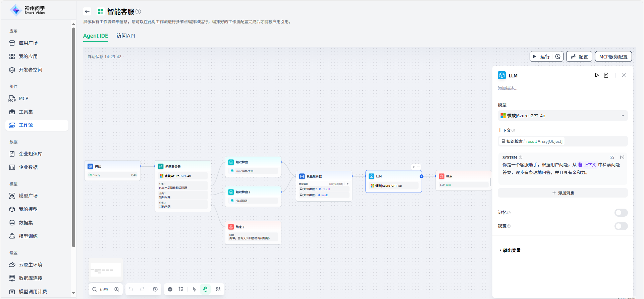The image size is (644, 299).
Task: Click the add note sticky icon
Action: tap(181, 289)
